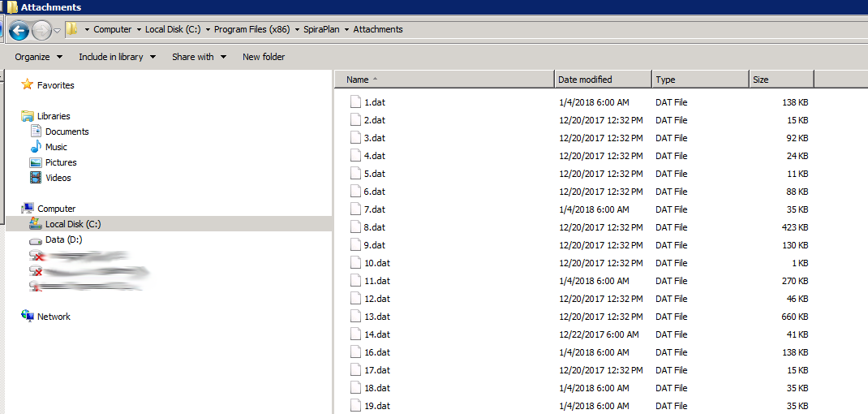
Task: Open the Documents library icon
Action: (x=36, y=132)
